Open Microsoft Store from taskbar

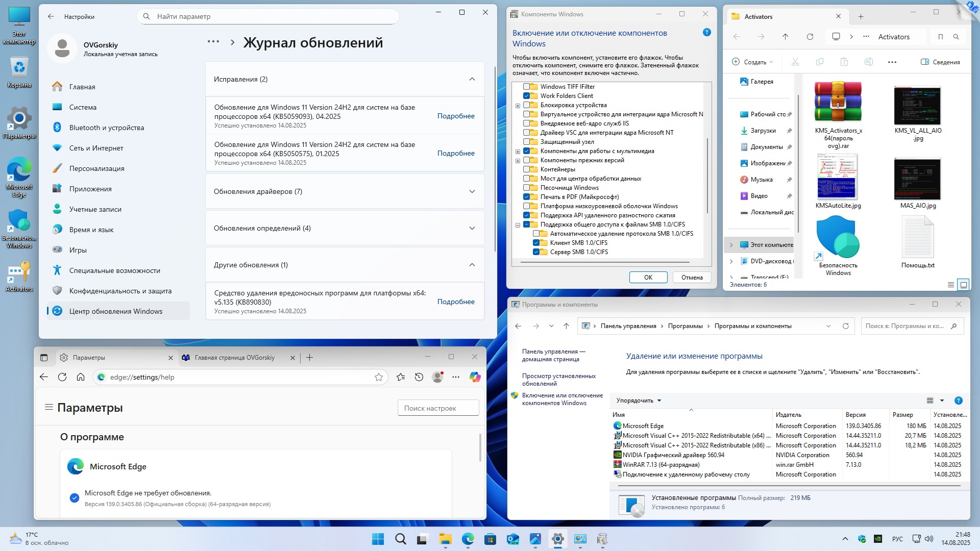click(490, 539)
